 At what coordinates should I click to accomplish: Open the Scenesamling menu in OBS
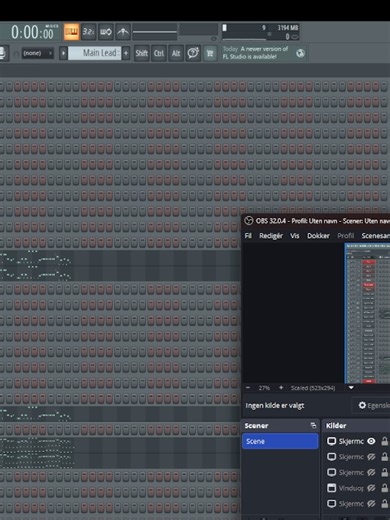[x=375, y=236]
